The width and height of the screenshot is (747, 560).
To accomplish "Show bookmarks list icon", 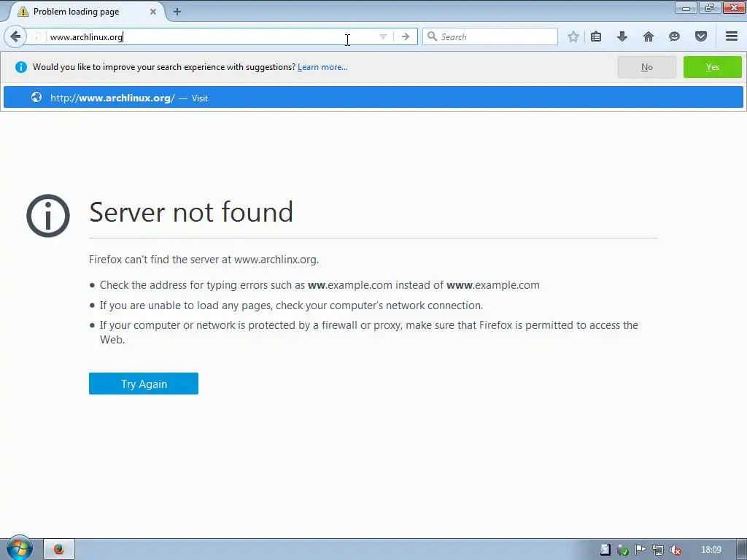I will pos(596,36).
